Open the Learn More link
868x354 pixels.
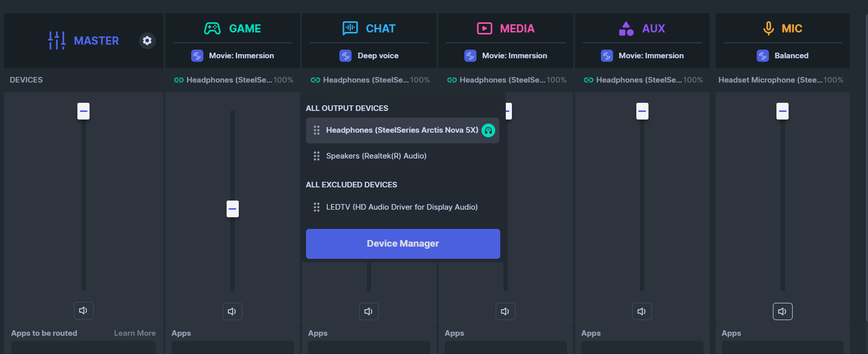click(x=135, y=333)
